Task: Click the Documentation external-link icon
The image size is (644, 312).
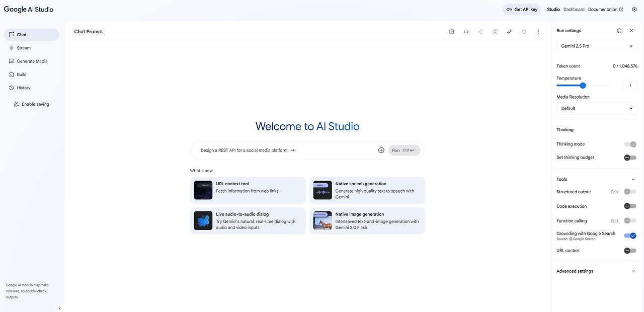Action: 621,10
